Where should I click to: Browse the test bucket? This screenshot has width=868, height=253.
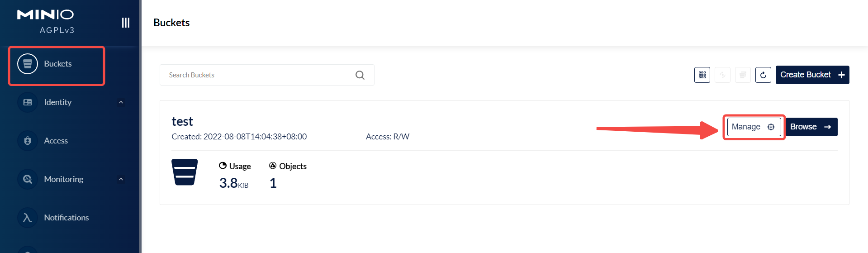[x=811, y=127]
